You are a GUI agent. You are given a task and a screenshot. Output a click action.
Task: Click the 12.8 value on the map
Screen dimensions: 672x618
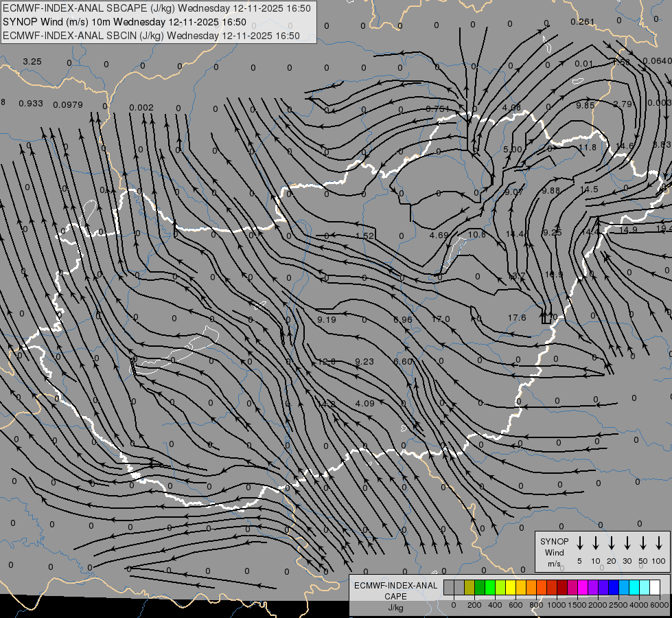(x=327, y=362)
